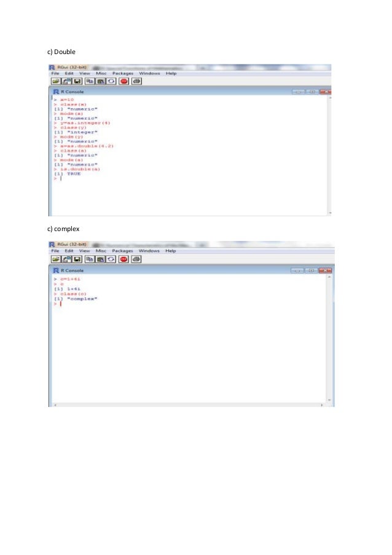Screen dimensions: 392x555
Task: Click Save workspace icon in complex RGui window
Action: (77, 259)
